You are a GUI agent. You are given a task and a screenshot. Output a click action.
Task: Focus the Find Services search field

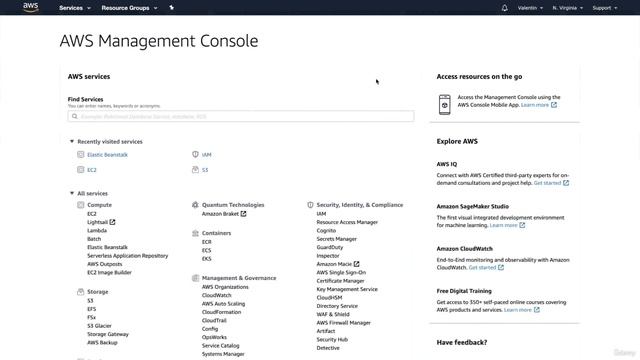tap(241, 116)
